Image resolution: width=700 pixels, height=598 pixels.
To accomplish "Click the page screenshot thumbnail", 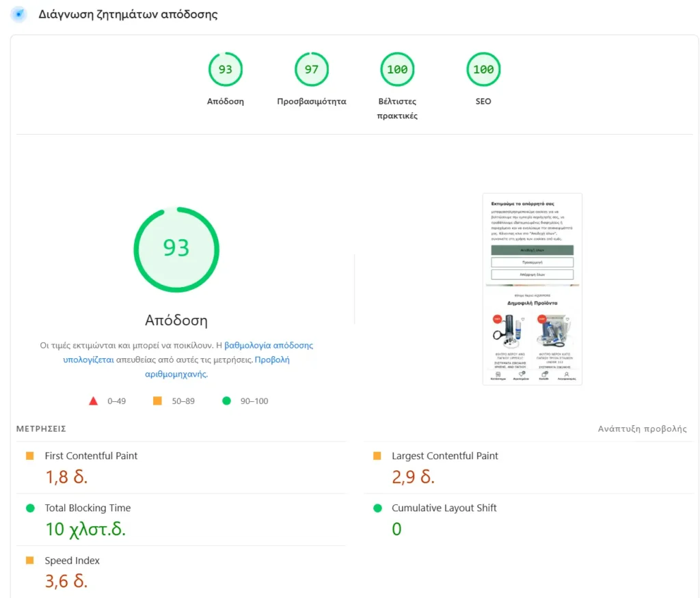I will tap(533, 289).
